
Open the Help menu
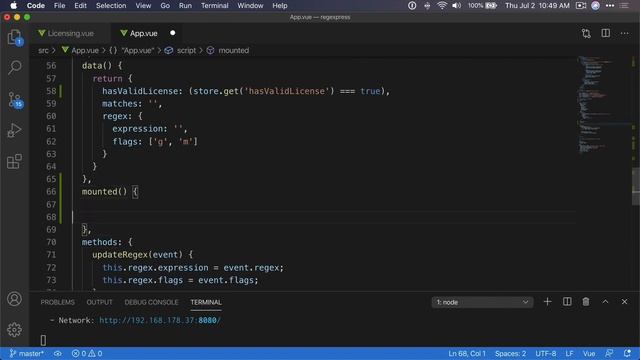(280, 6)
